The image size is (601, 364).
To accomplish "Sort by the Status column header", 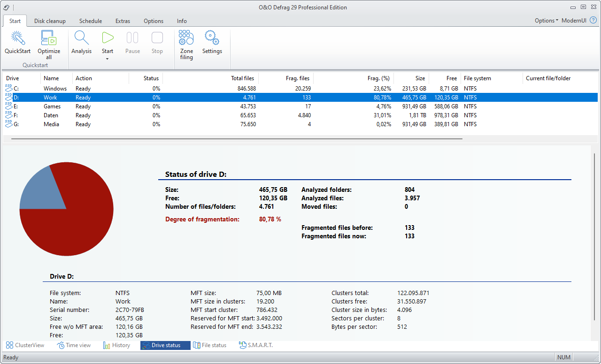I will [x=146, y=78].
